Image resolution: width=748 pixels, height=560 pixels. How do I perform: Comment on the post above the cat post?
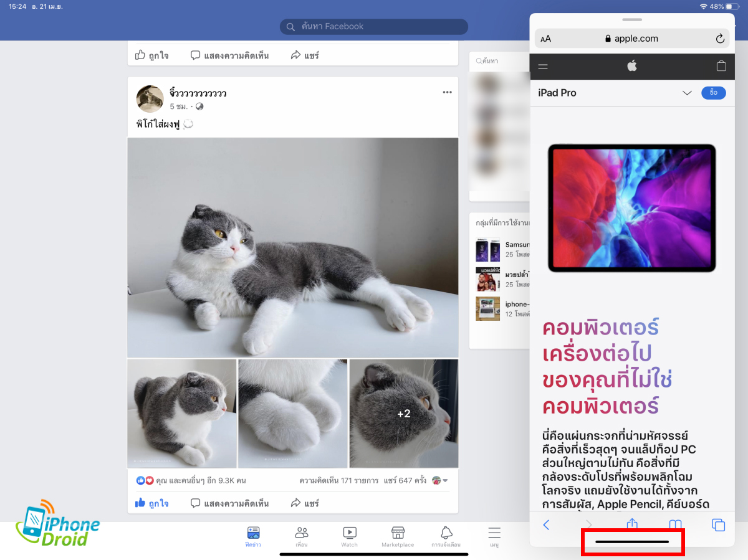(229, 55)
